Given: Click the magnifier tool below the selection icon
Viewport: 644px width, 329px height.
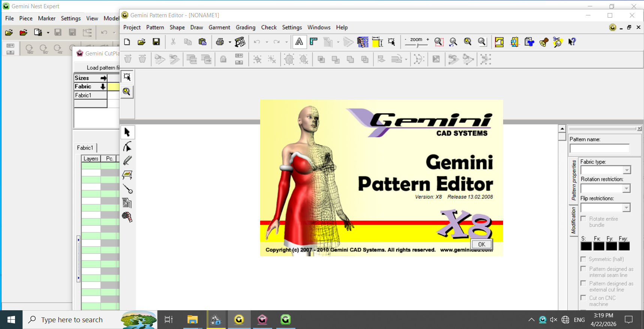Looking at the screenshot, I should coord(127,91).
